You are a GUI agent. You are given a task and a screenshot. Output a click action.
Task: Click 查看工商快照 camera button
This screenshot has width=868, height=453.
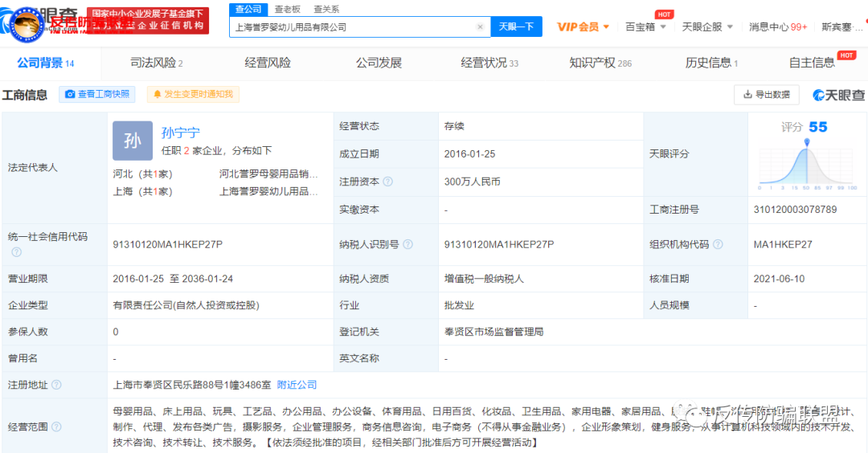click(x=97, y=94)
